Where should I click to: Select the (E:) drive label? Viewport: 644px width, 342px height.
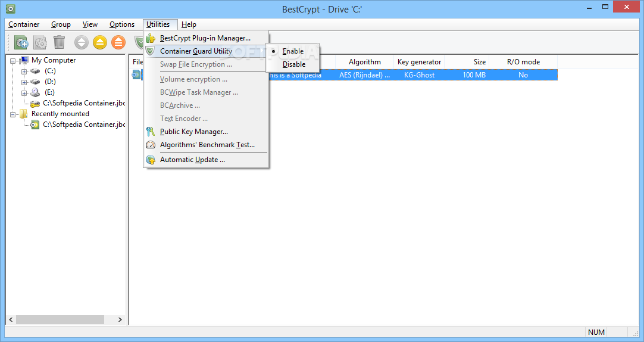coord(49,92)
